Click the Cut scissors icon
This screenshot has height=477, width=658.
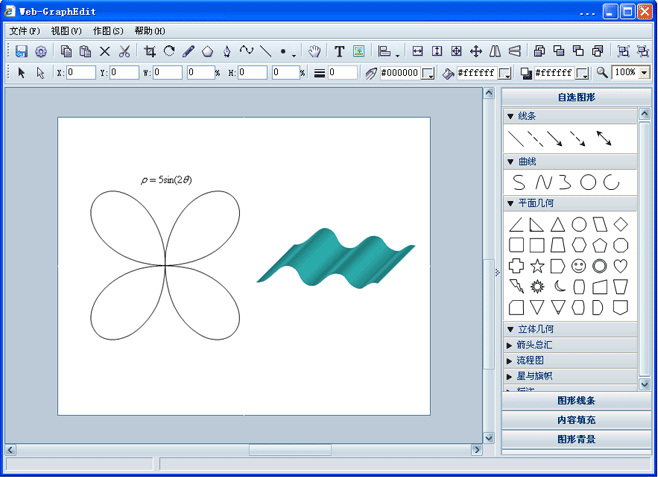(124, 51)
